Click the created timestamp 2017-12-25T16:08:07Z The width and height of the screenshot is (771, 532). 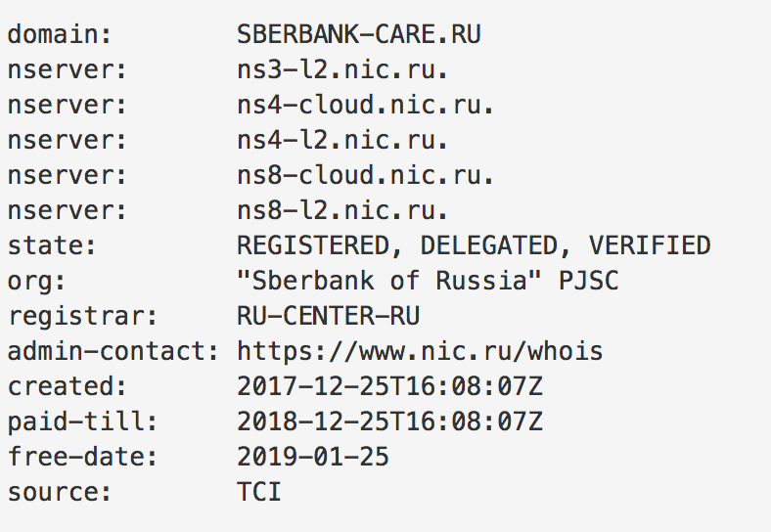[x=389, y=386]
